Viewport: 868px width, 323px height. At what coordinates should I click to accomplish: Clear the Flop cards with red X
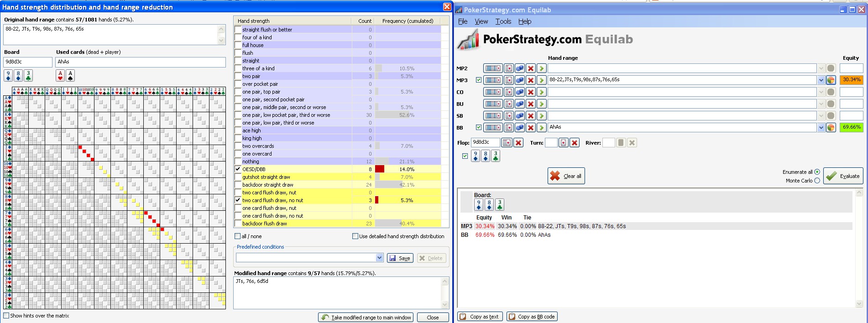(x=518, y=143)
